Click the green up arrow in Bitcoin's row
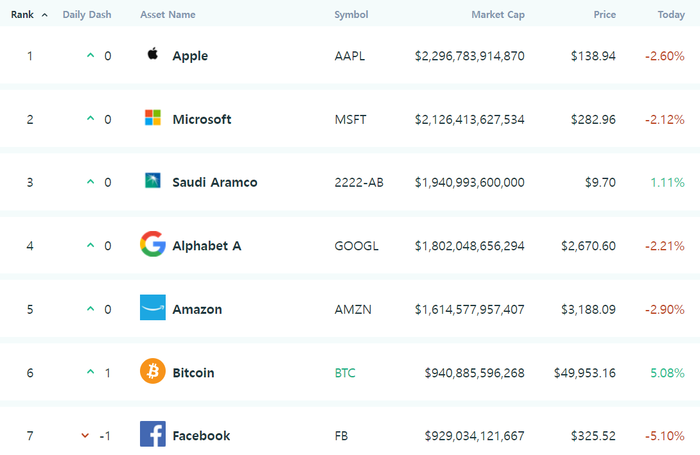This screenshot has width=700, height=455. (91, 372)
